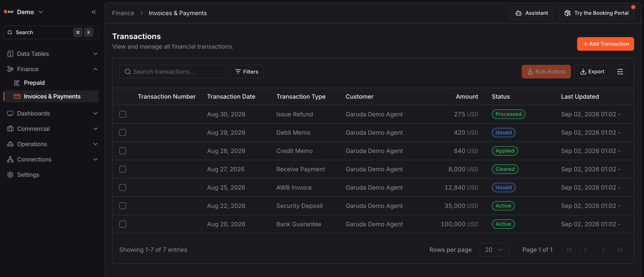
Task: Expand the Operations section chevron
Action: point(95,144)
